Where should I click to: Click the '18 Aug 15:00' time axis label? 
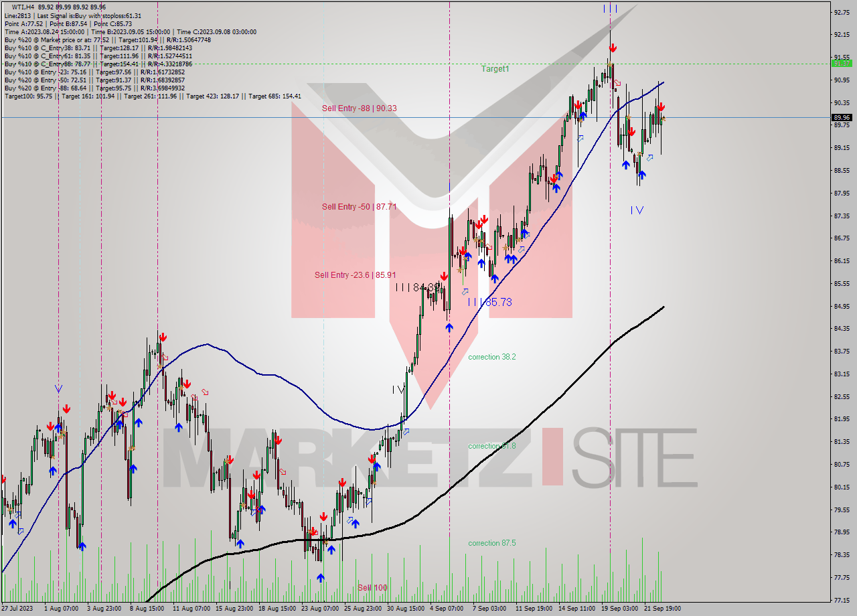277,609
